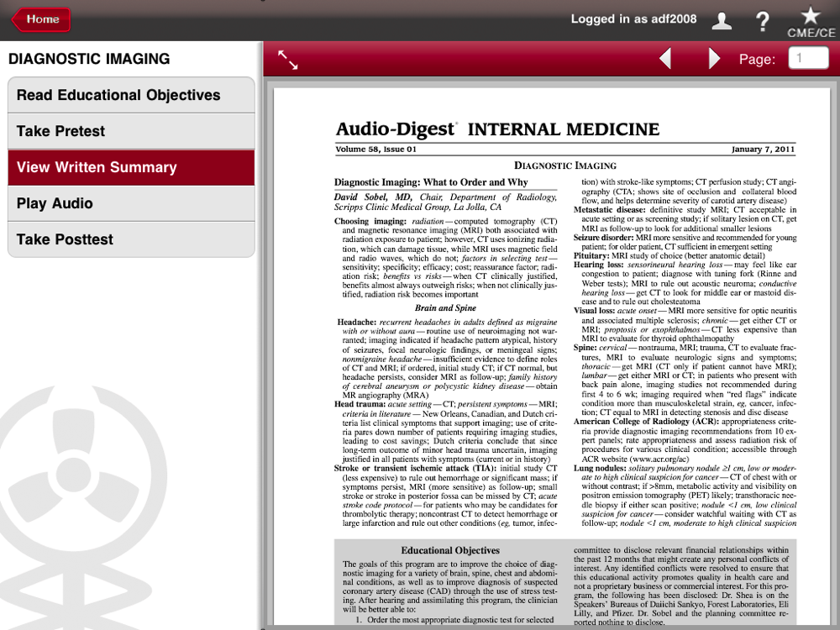Click the 'Metastatic disease:' paragraph label
Screen dimensions: 840x630
pos(610,210)
